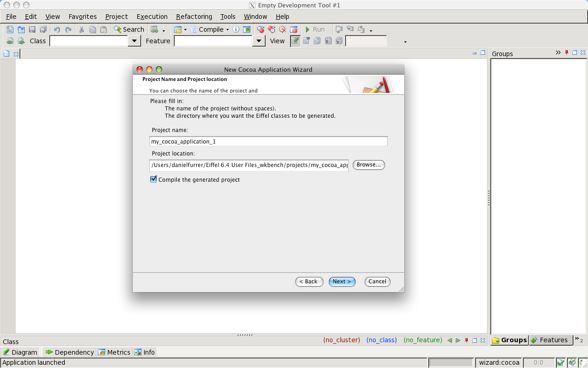
Task: Select the flat view icon
Action: pyautogui.click(x=317, y=41)
